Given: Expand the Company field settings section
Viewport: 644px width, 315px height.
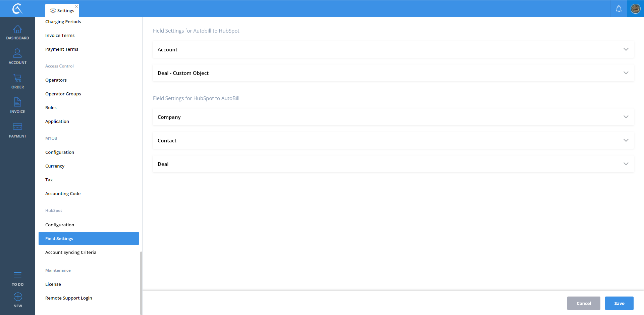Looking at the screenshot, I should pyautogui.click(x=626, y=117).
